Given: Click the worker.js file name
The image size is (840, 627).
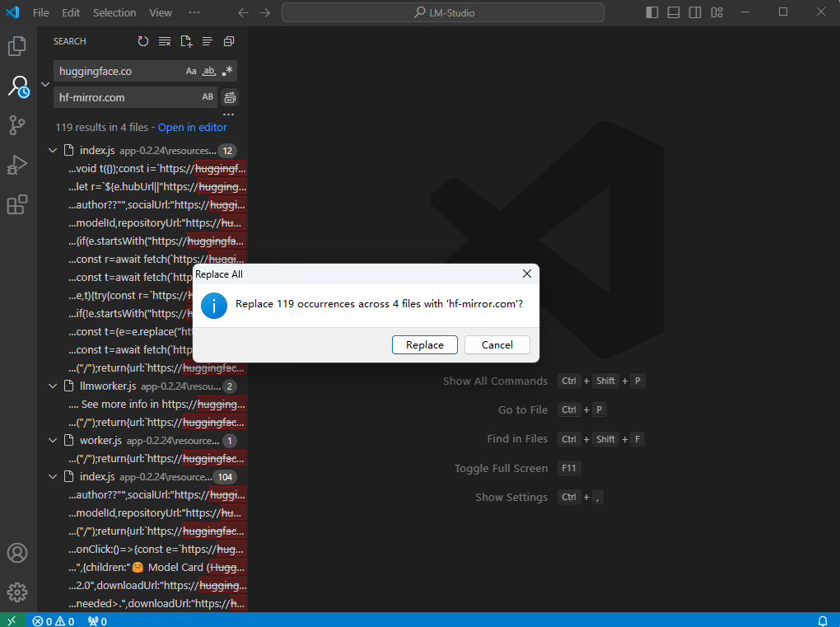Looking at the screenshot, I should (x=100, y=441).
